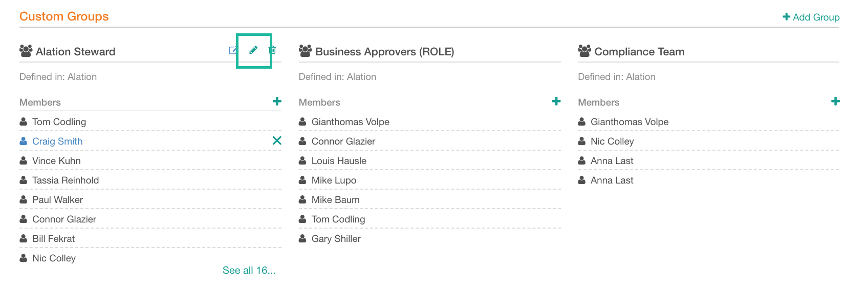Click the pencil edit icon for Alation Steward

[x=253, y=50]
